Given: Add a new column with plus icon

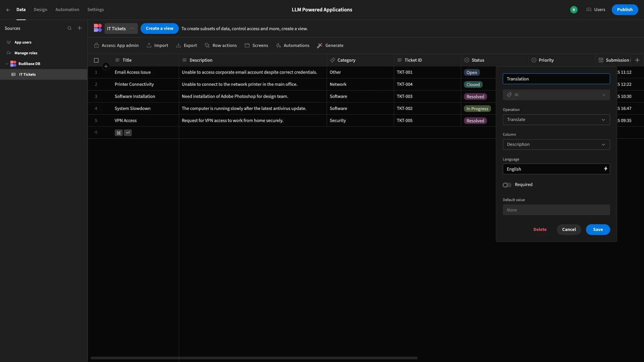Looking at the screenshot, I should click(x=637, y=60).
